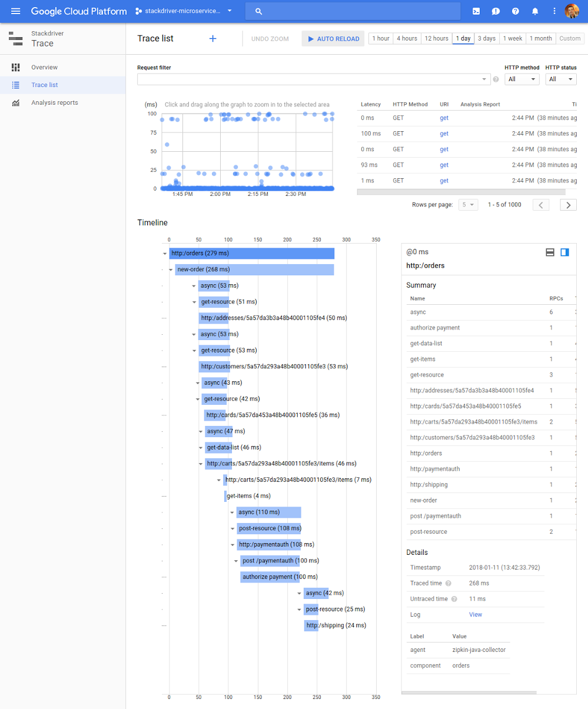Image resolution: width=588 pixels, height=709 pixels.
Task: Focus the top search bar field
Action: tap(353, 11)
